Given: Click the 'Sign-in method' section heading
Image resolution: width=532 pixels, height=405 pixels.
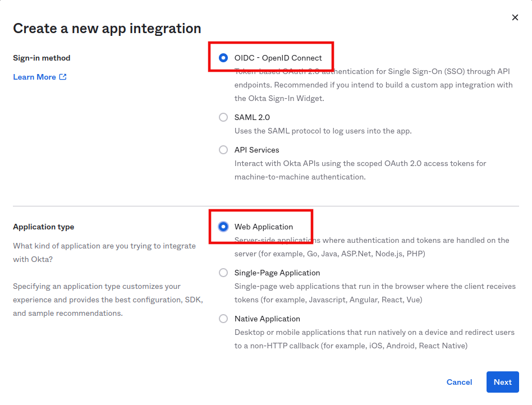Looking at the screenshot, I should (x=42, y=58).
